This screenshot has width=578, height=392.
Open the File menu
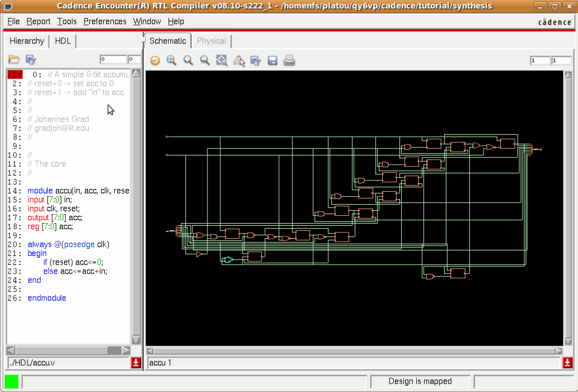13,21
